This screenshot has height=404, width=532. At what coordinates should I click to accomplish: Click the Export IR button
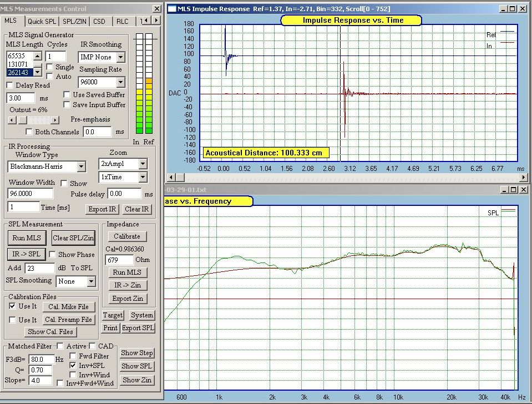103,209
